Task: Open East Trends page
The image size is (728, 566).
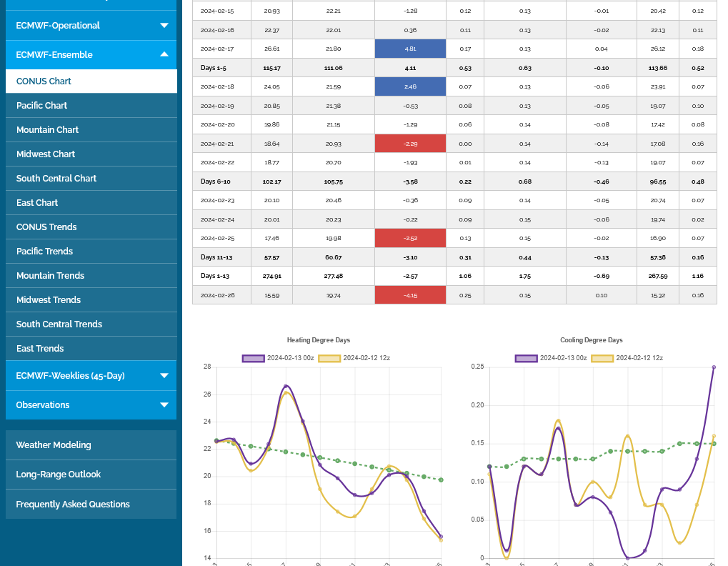Action: coord(40,349)
